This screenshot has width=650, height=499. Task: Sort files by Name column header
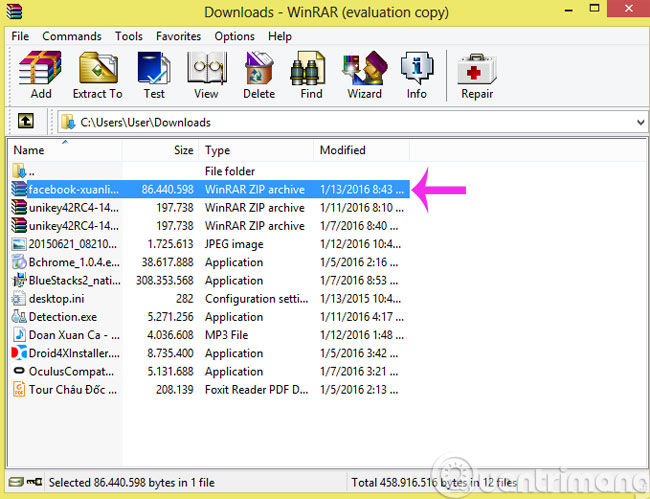pyautogui.click(x=65, y=150)
